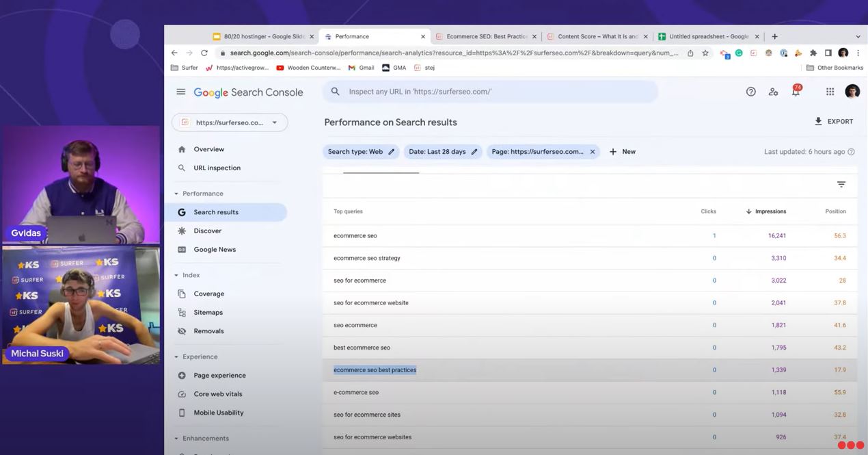Switch to the Ecommerce SEO: Best Practices tab

point(485,36)
